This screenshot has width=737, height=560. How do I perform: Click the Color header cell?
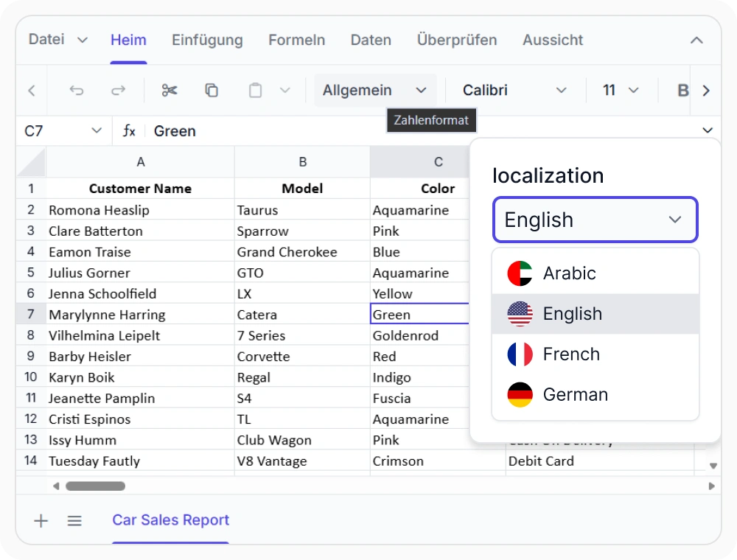[420, 189]
